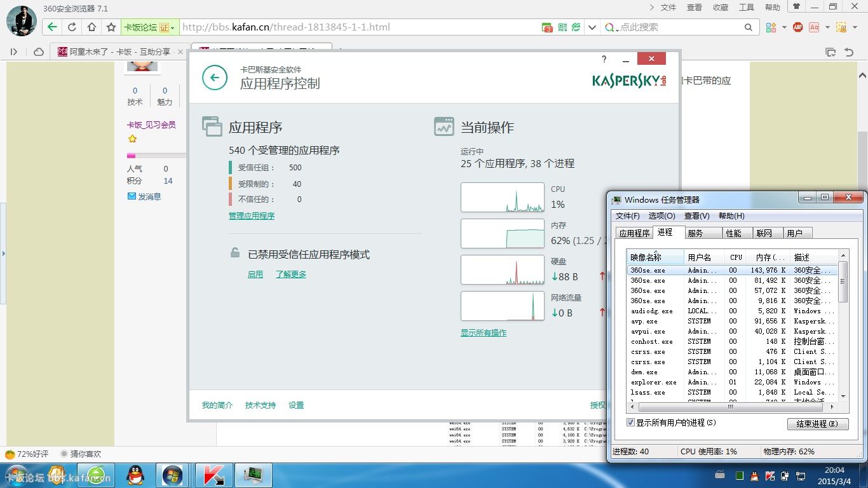Select explorer.exe process row
Image resolution: width=868 pixels, height=488 pixels.
732,383
